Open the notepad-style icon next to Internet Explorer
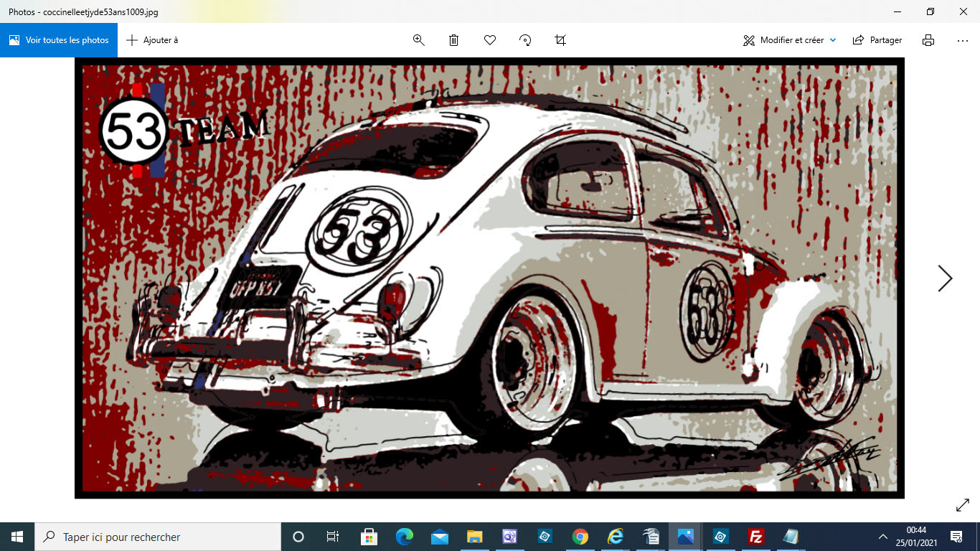The height and width of the screenshot is (551, 980). click(651, 537)
